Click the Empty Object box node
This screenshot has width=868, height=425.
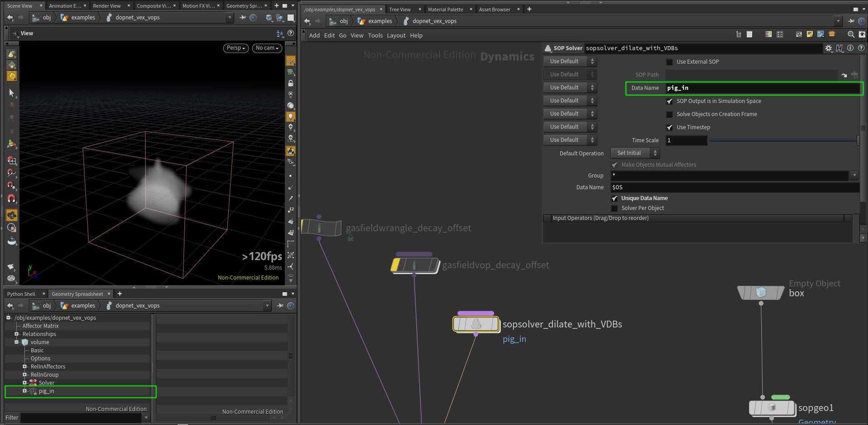[x=761, y=293]
